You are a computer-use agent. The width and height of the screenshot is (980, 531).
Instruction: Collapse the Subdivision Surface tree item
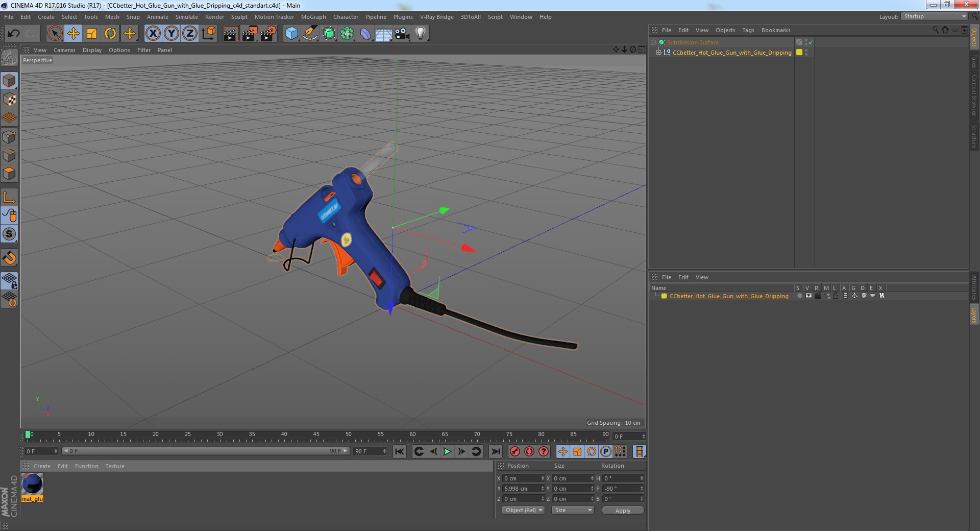(x=653, y=42)
